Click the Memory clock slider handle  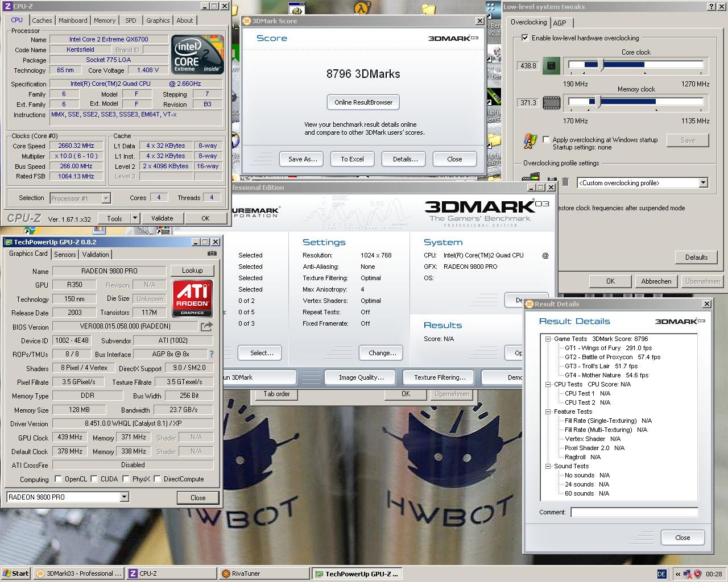598,102
